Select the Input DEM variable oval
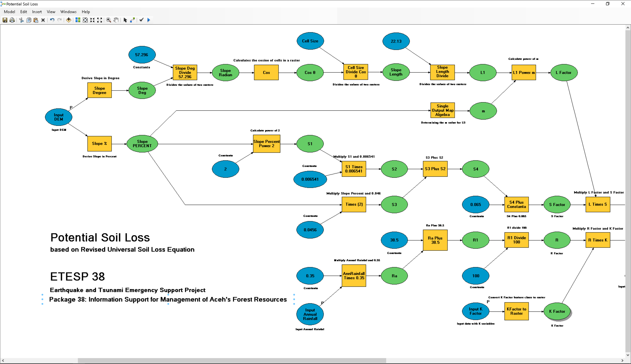631x364 pixels. coord(59,117)
